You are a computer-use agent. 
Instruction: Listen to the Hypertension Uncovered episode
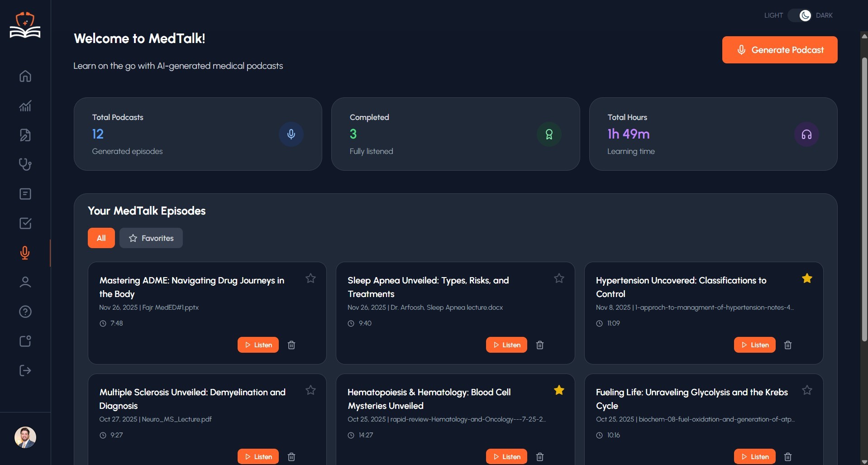pos(754,345)
